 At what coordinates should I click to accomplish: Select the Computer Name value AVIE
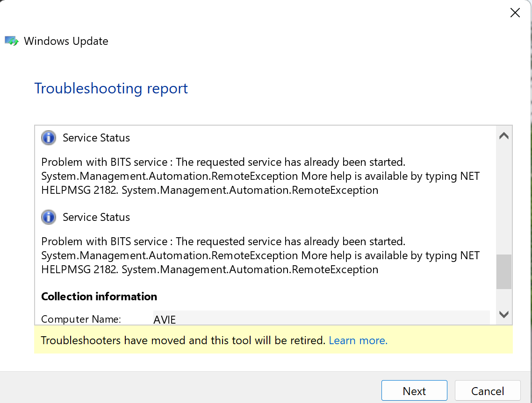(165, 319)
